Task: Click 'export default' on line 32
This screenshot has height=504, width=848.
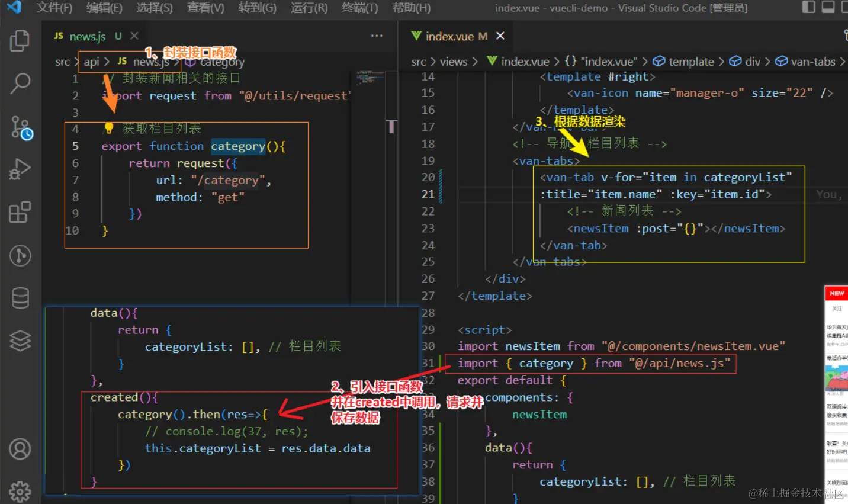Action: [x=505, y=380]
